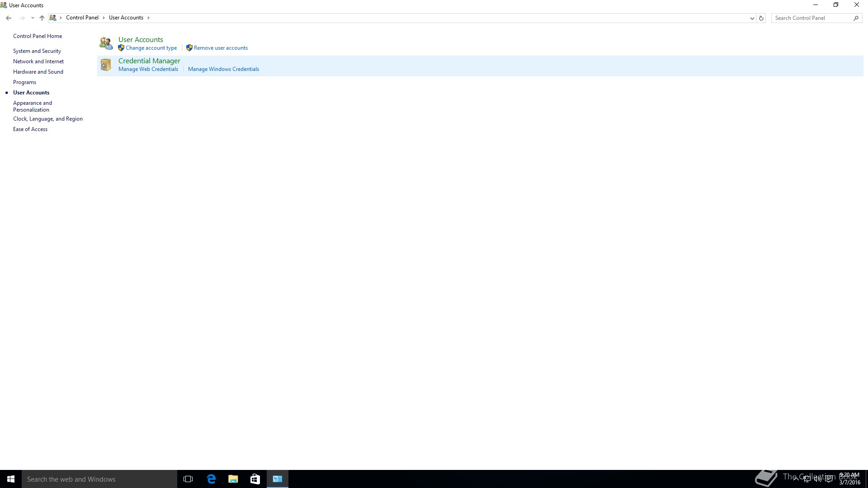Expand recent locations dropdown arrow
Screen dimensions: 868x488
click(x=33, y=18)
